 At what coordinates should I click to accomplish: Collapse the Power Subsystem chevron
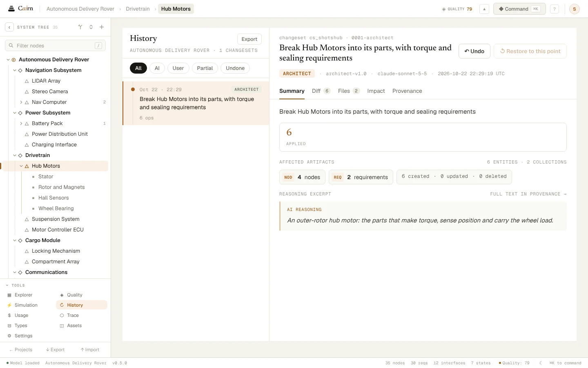pos(15,113)
